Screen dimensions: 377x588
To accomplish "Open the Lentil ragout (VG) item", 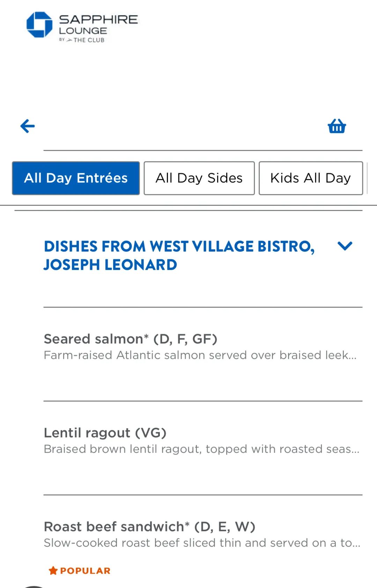I will coord(105,433).
